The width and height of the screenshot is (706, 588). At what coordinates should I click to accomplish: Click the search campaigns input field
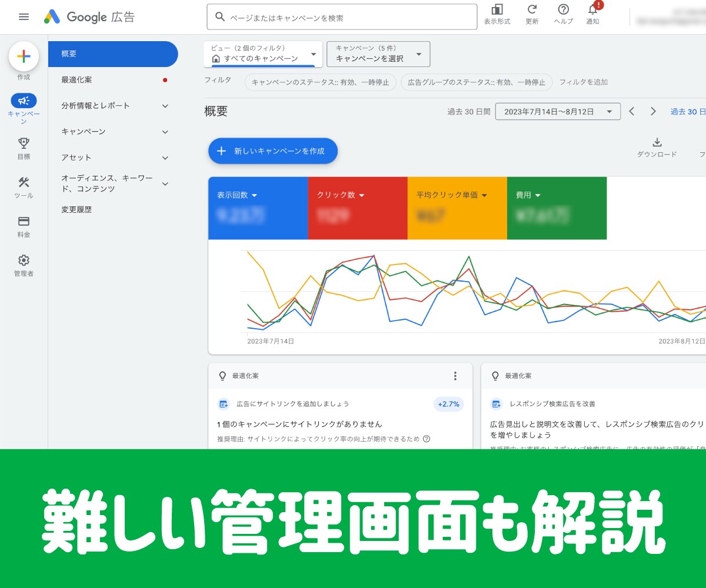[x=342, y=17]
